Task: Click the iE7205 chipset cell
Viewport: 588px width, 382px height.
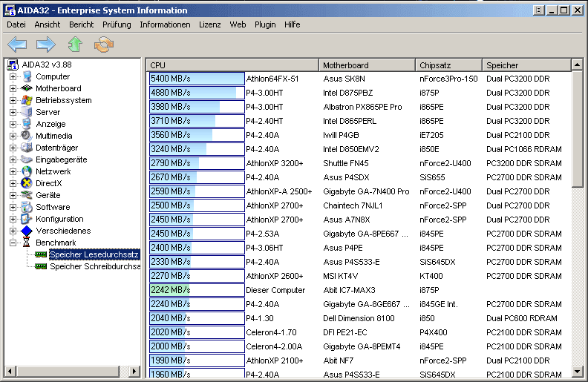Action: pyautogui.click(x=431, y=135)
